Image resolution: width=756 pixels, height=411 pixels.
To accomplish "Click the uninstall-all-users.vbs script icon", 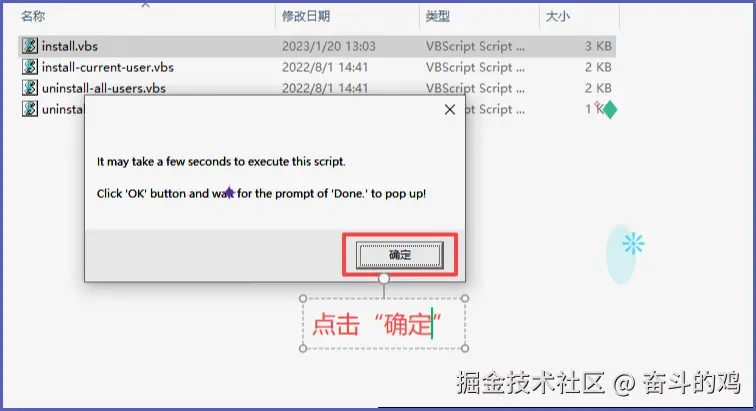I will coord(29,88).
